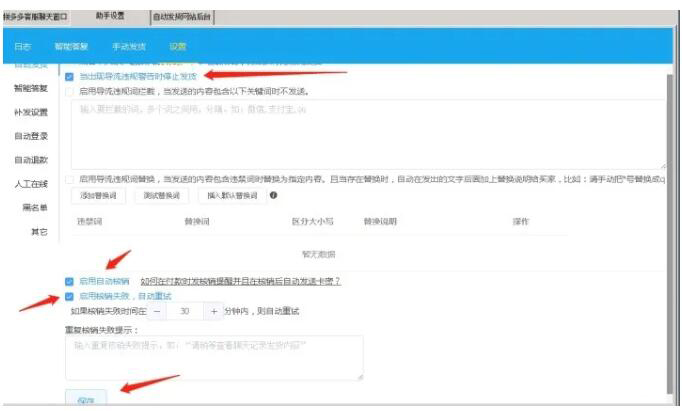Select 日志 in the blue navigation bar
The image size is (682, 411).
(x=22, y=47)
